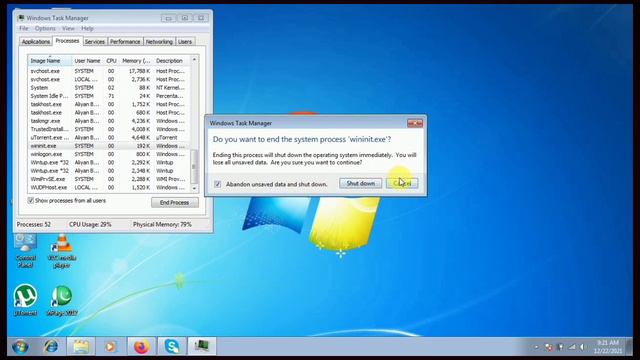The image size is (640, 360).
Task: Open Skype from the taskbar
Action: tap(172, 347)
